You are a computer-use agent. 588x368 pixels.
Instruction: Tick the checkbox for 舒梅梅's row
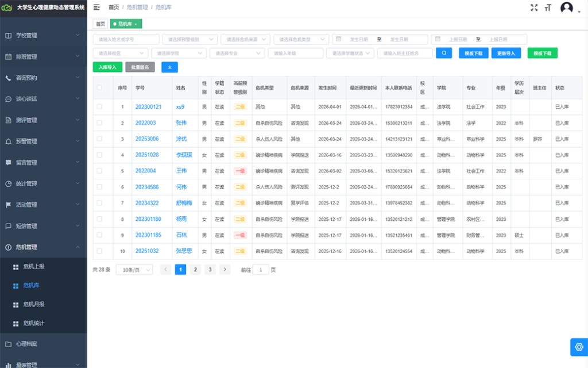click(x=99, y=203)
